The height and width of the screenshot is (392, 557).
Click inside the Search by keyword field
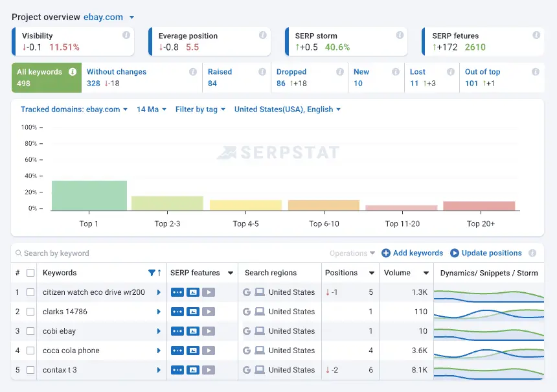point(78,253)
